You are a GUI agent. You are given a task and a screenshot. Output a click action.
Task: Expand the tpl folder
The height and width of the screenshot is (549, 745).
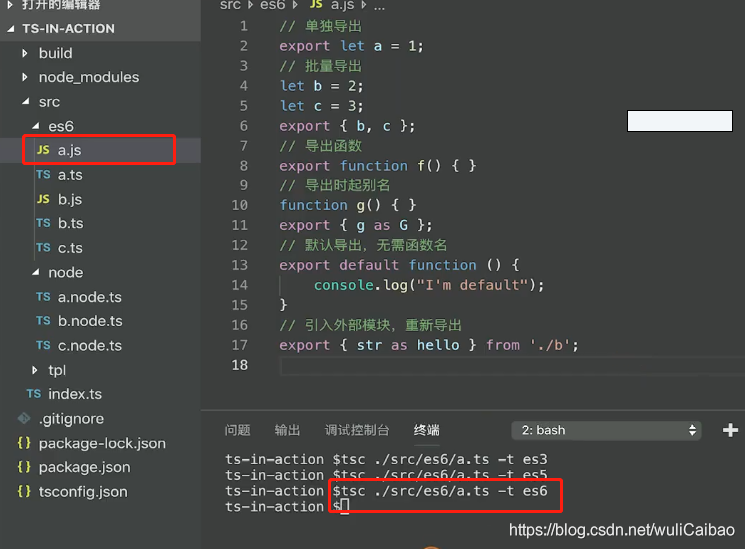point(34,370)
